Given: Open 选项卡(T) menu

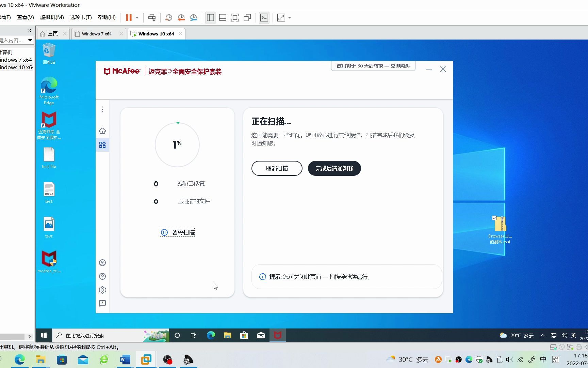Looking at the screenshot, I should [81, 17].
